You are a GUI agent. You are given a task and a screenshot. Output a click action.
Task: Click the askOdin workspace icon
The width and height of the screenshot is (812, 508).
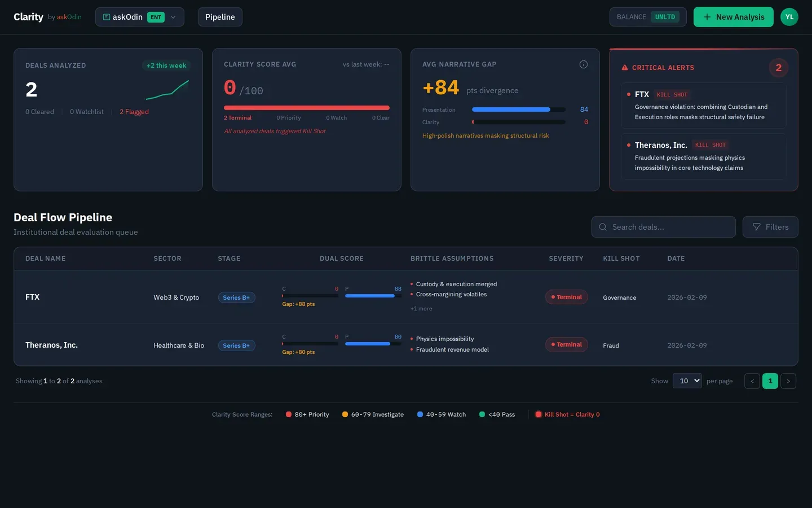tap(105, 17)
